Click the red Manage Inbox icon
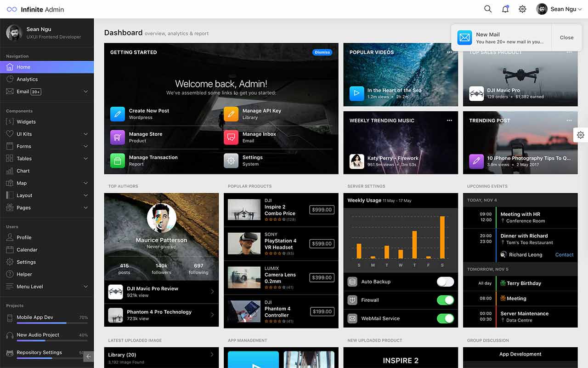Image resolution: width=588 pixels, height=368 pixels. tap(231, 137)
